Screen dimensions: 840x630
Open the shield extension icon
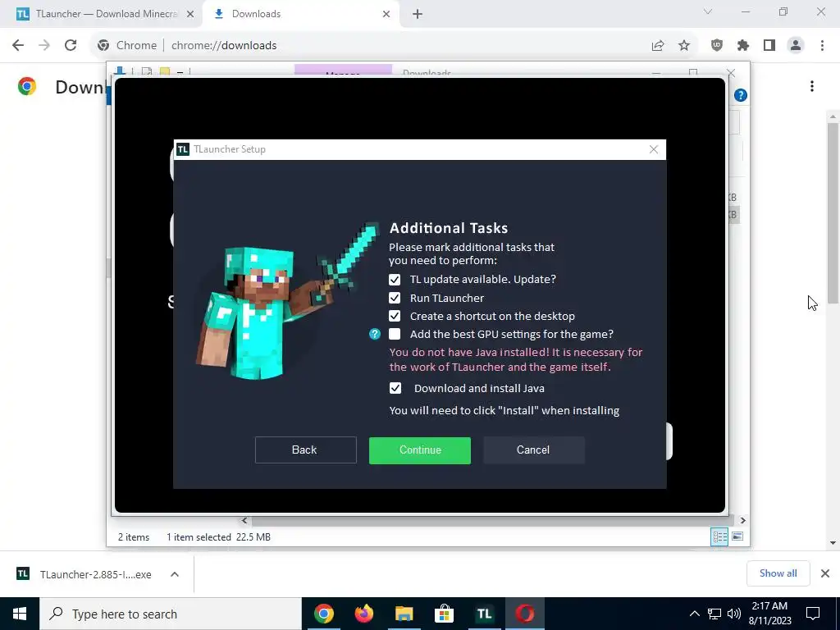point(717,46)
